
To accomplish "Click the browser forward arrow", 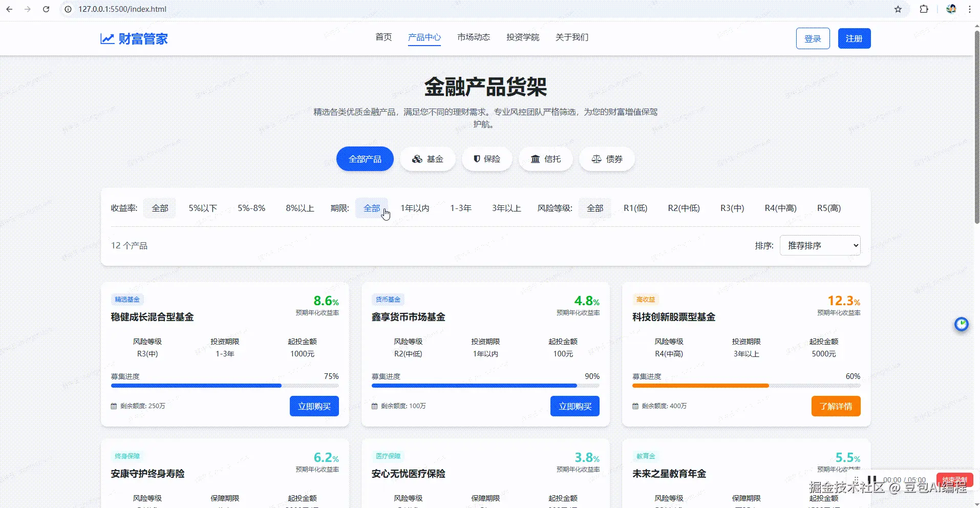I will point(28,9).
